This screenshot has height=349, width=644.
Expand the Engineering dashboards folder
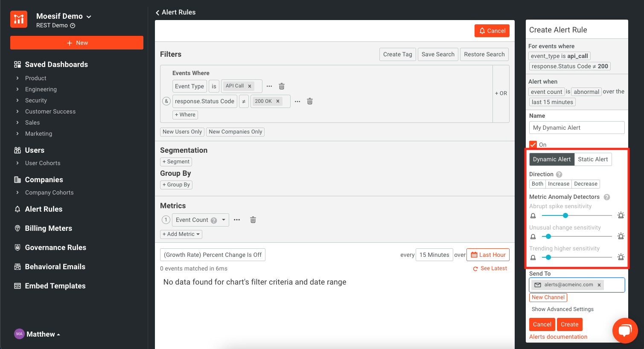41,89
